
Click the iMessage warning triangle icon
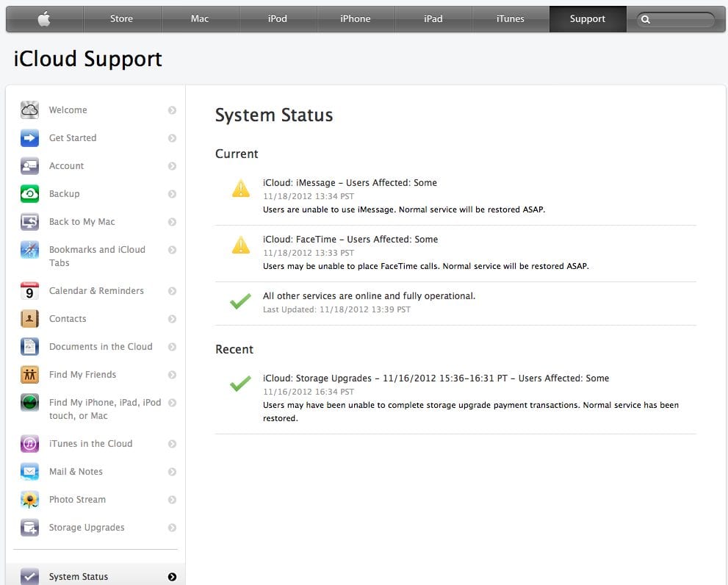[x=241, y=190]
